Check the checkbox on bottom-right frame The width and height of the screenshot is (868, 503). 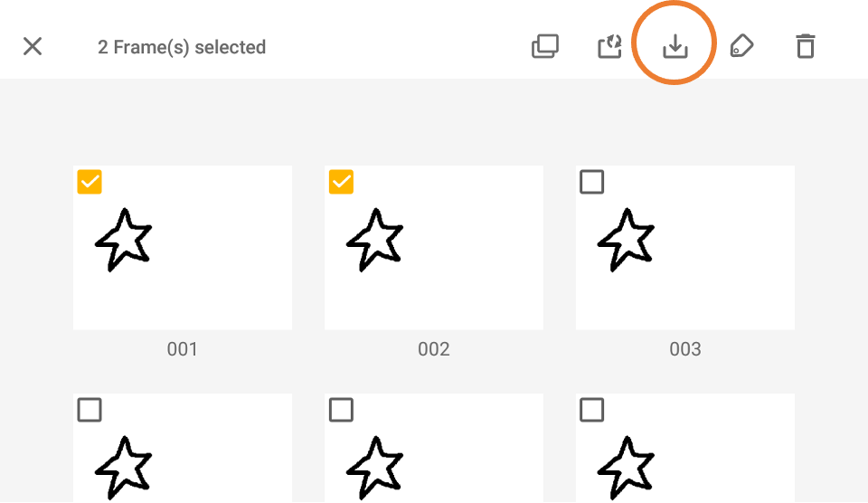click(x=591, y=410)
